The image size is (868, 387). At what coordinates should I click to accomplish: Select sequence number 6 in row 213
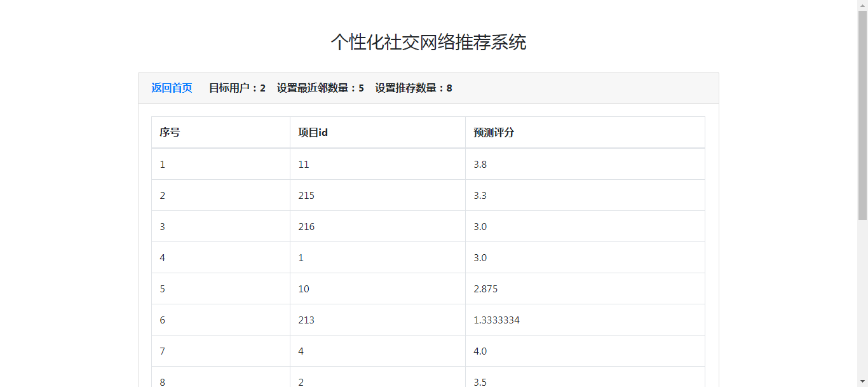pyautogui.click(x=220, y=320)
